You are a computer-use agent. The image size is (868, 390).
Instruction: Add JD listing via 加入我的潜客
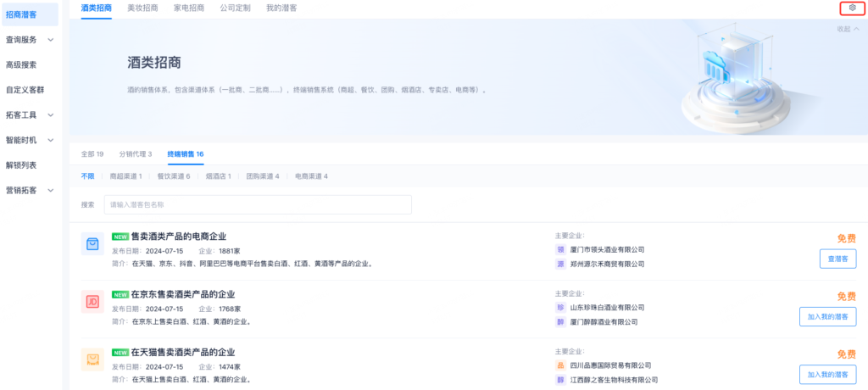[x=827, y=316]
